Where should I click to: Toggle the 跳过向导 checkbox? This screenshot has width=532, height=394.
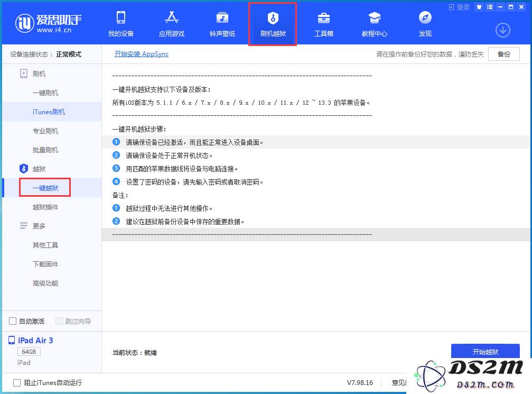tap(59, 321)
